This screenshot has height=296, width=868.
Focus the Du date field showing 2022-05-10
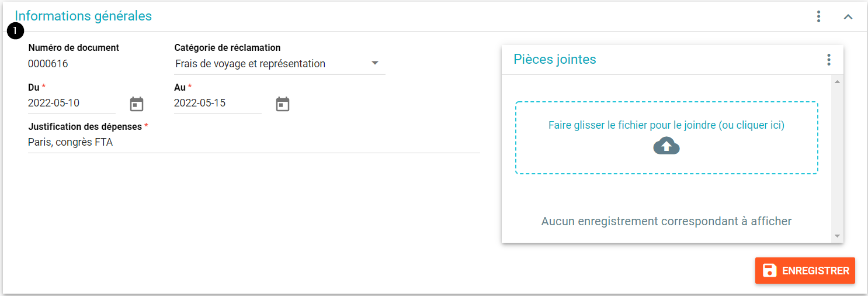pos(72,104)
